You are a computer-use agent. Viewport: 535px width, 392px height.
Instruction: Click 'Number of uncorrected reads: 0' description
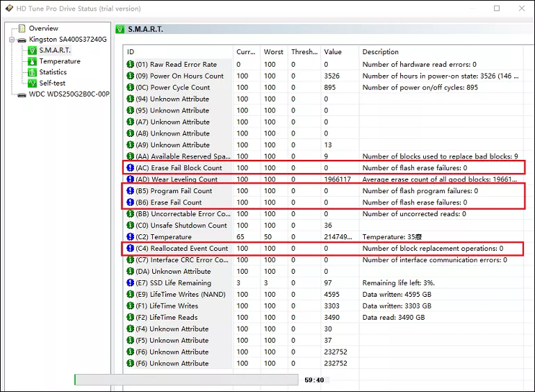coord(414,214)
